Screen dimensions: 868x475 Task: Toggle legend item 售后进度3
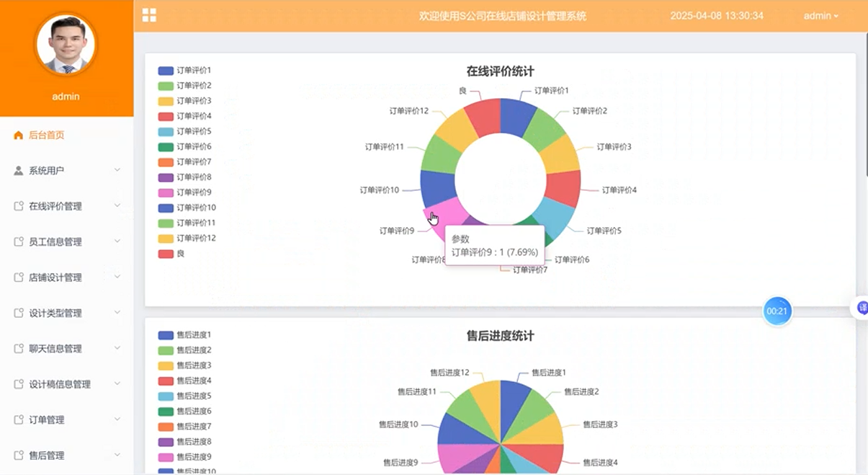pos(184,365)
